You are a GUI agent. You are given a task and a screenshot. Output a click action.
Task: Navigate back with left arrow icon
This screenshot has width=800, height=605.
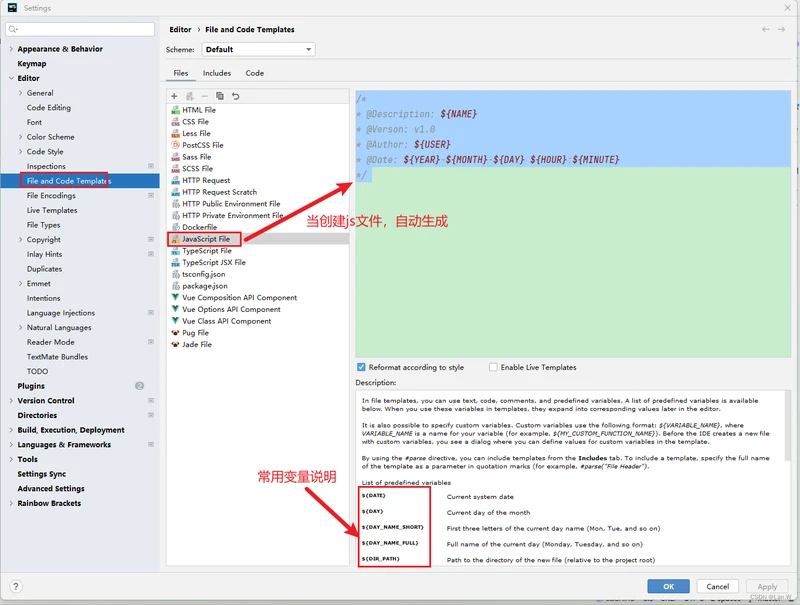click(765, 30)
